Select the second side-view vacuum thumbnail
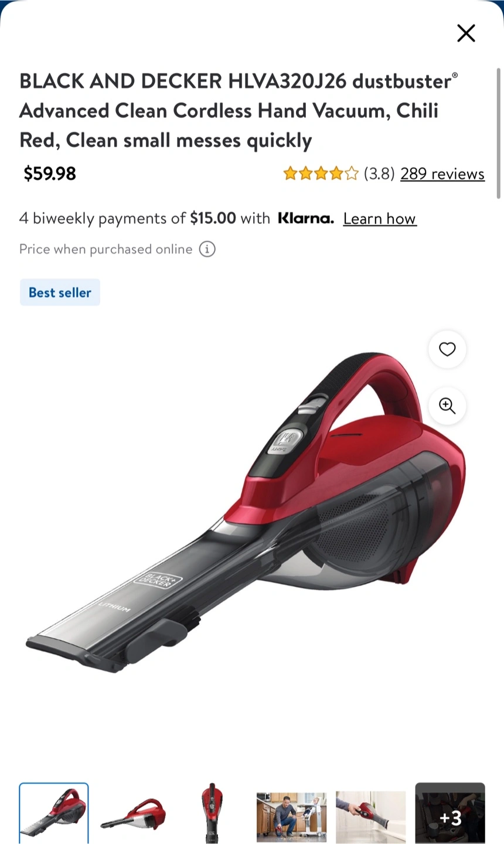504x844 pixels. 133,813
